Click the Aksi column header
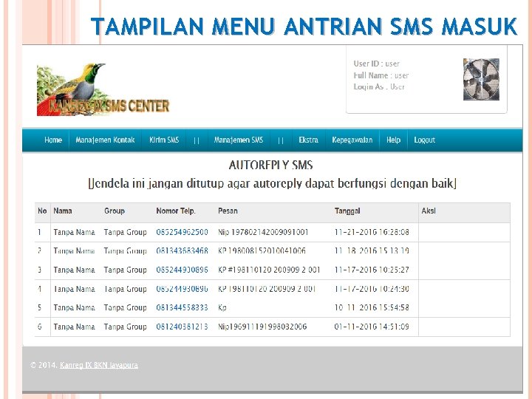The image size is (532, 399). coord(429,211)
